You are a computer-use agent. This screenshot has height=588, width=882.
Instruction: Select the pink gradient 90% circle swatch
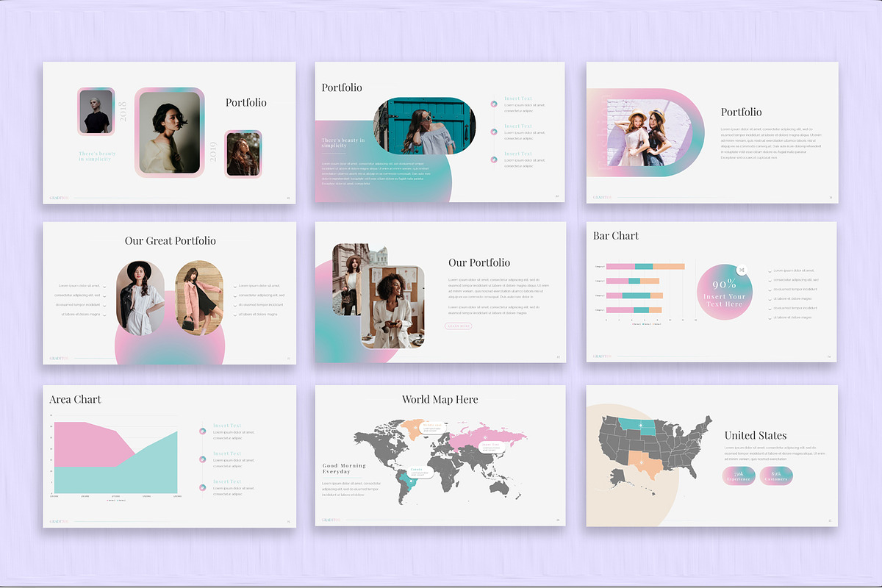726,290
